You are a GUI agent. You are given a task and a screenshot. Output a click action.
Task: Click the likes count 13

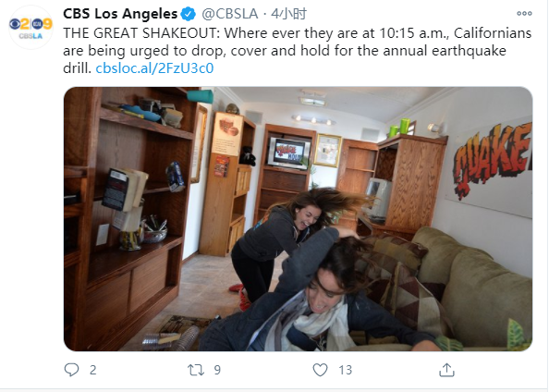point(346,370)
